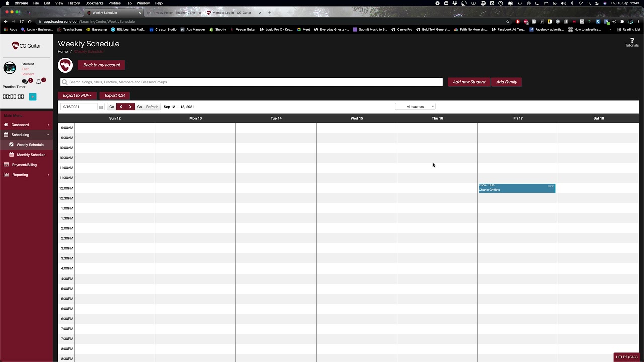Screen dimensions: 644x362
Task: Expand the Dashboard chevron arrow
Action: pos(48,125)
